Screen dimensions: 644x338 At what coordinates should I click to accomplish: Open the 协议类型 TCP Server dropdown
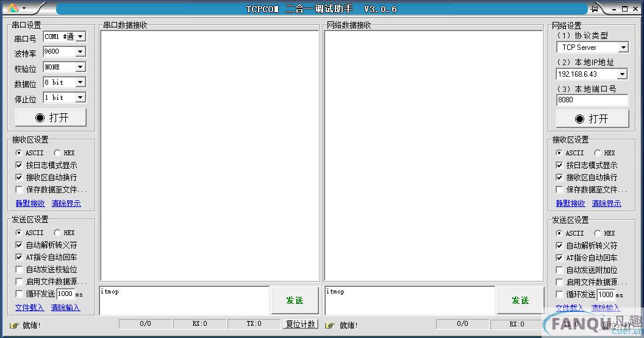tap(623, 48)
